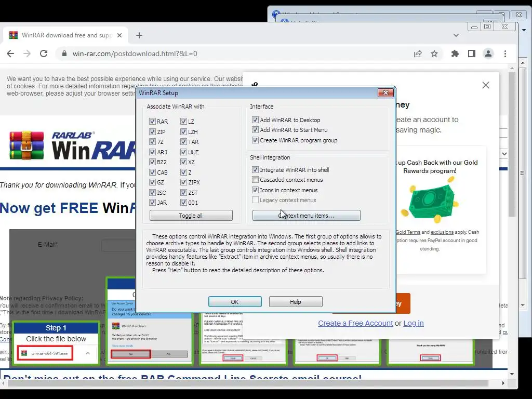
Task: Toggle the CAB association checkbox
Action: 152,172
